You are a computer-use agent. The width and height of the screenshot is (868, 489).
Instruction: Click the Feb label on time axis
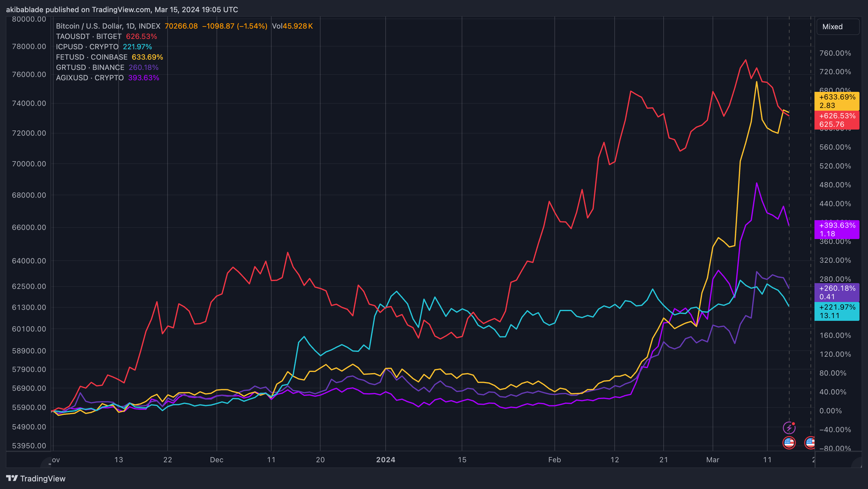[x=554, y=460]
